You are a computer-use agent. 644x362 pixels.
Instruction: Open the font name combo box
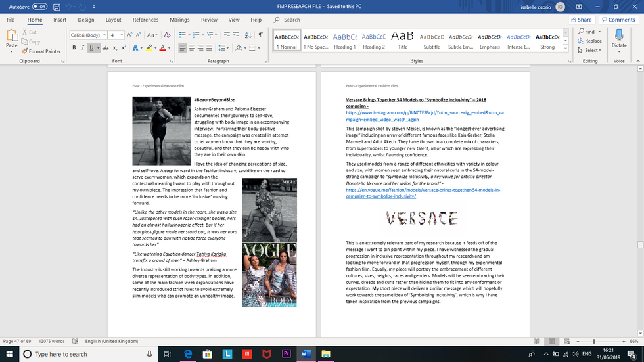click(x=88, y=35)
